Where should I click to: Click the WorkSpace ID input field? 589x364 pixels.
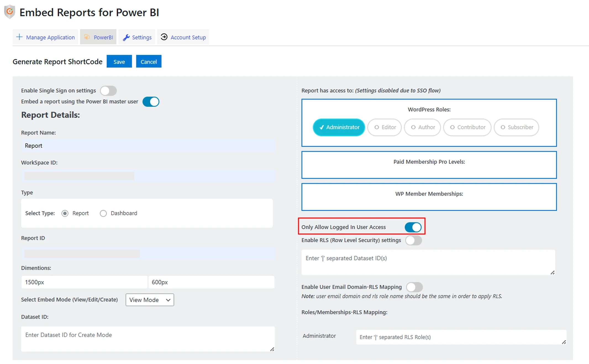tap(148, 176)
